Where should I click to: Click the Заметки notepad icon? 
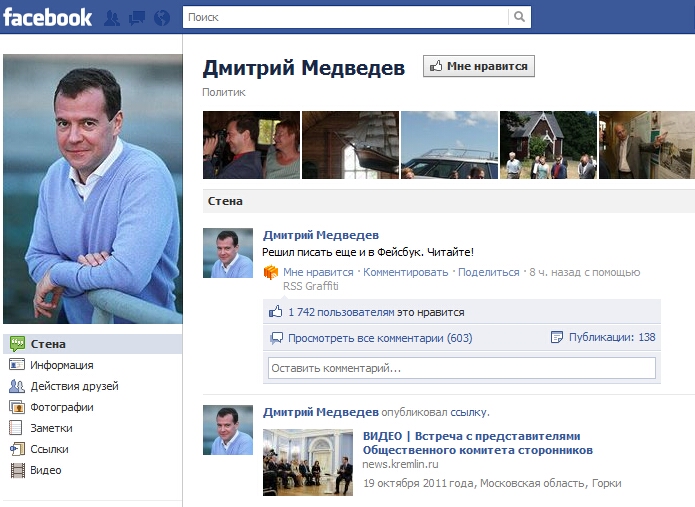(x=16, y=428)
